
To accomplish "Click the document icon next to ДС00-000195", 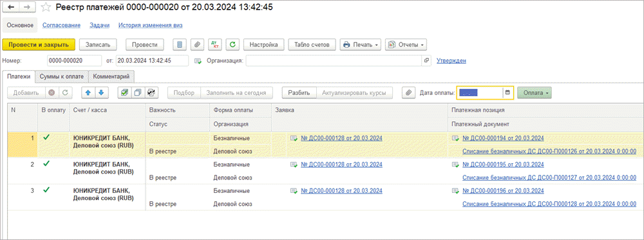I will click(455, 165).
